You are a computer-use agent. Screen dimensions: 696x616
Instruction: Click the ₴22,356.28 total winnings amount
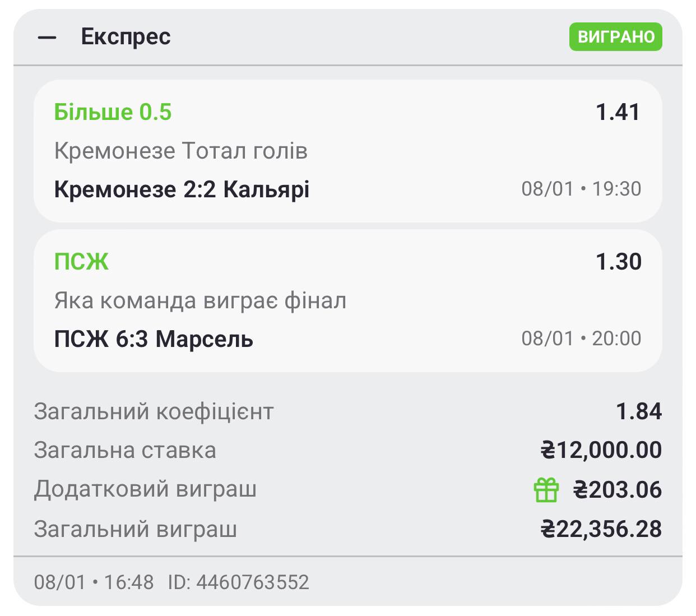[x=601, y=529]
